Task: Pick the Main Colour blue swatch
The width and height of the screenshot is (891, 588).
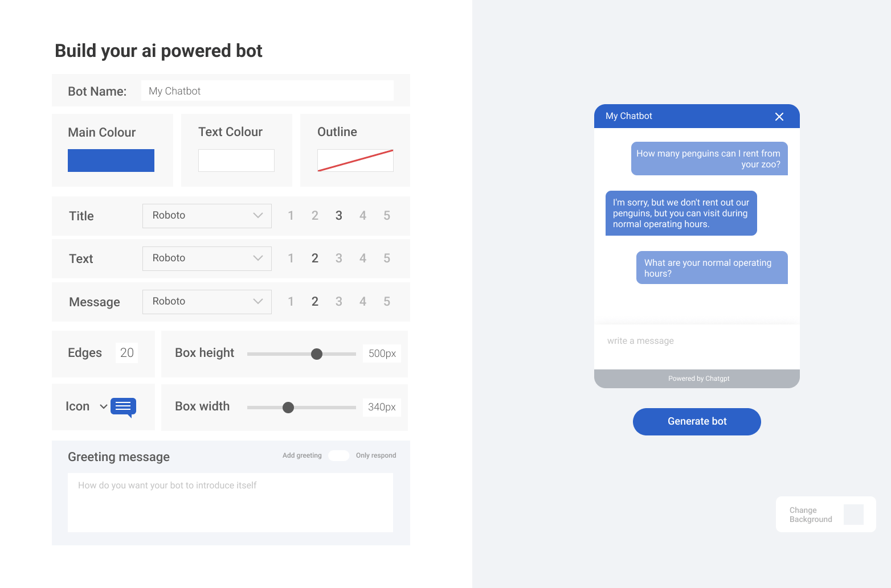Action: click(x=111, y=161)
